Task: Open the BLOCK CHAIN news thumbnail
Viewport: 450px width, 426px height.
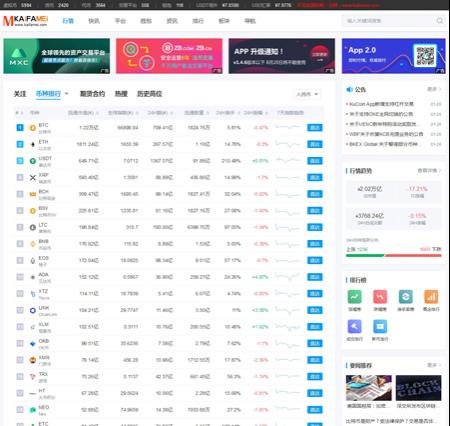Action: 418,388
